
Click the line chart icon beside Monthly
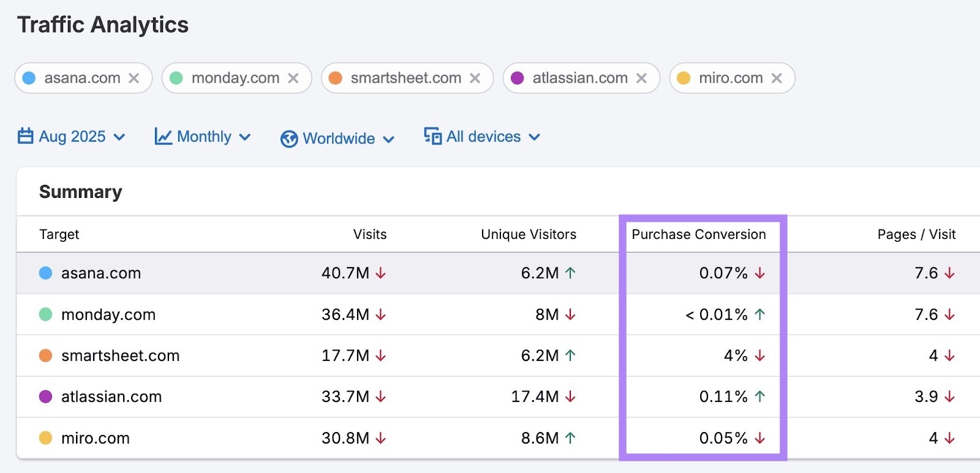[x=163, y=136]
